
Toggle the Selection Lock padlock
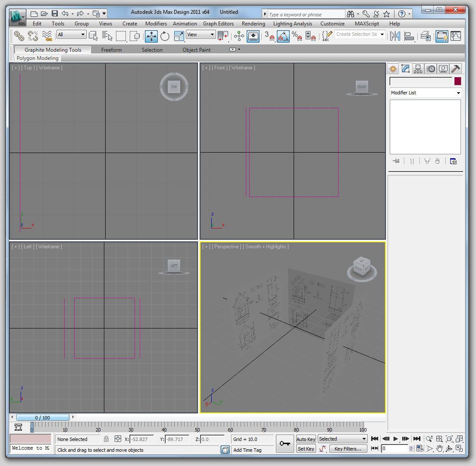106,439
